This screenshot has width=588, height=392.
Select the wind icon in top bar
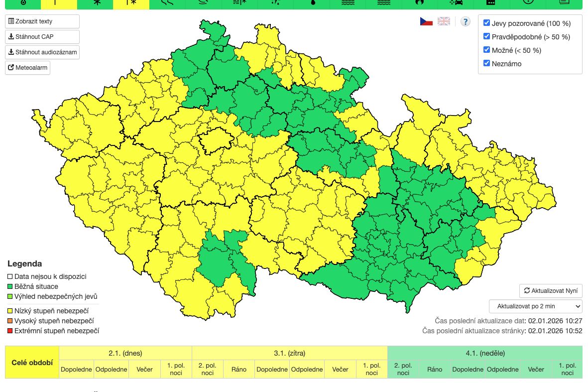point(167,3)
